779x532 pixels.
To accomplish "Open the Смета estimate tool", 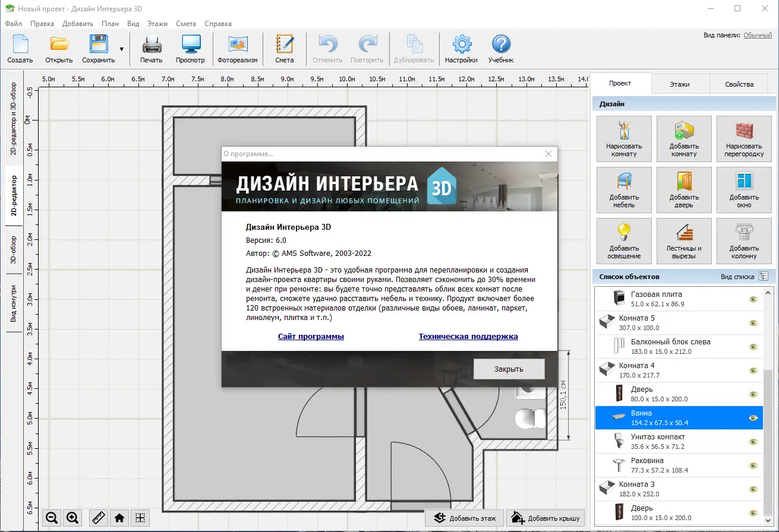I will click(x=284, y=47).
